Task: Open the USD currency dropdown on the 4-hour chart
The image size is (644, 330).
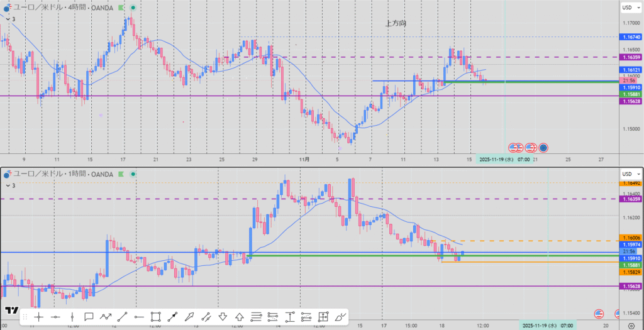Action: tap(629, 8)
